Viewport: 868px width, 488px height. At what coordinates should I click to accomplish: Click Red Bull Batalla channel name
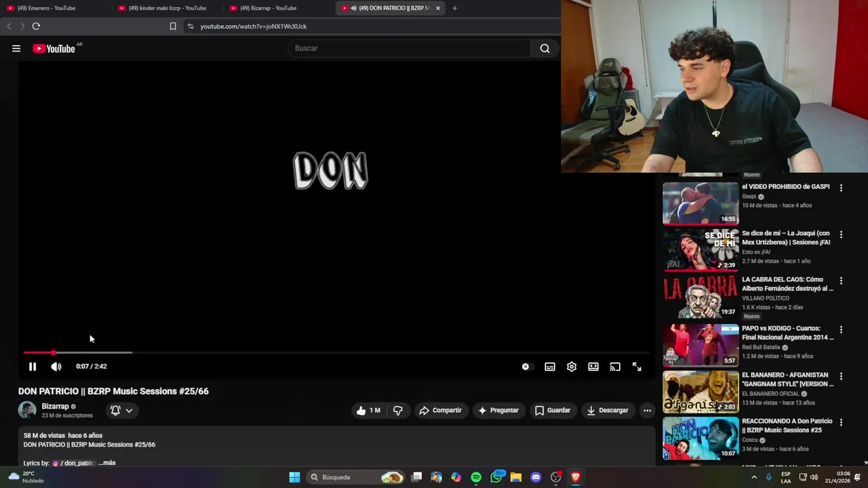[761, 347]
